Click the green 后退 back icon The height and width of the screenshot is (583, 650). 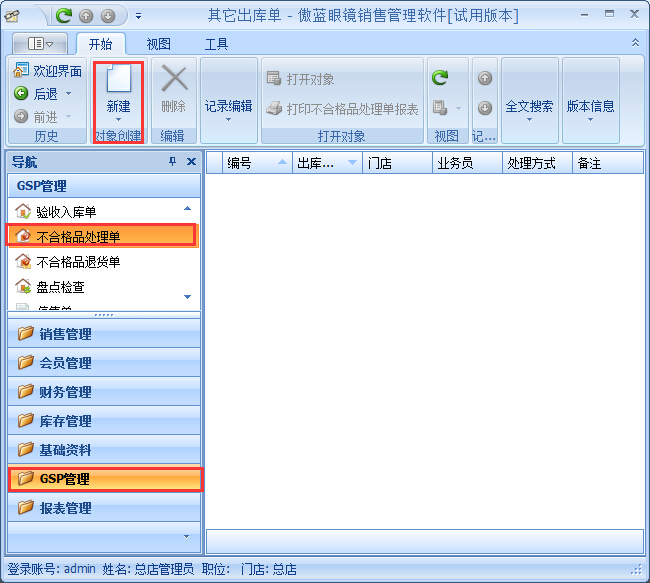[21, 93]
